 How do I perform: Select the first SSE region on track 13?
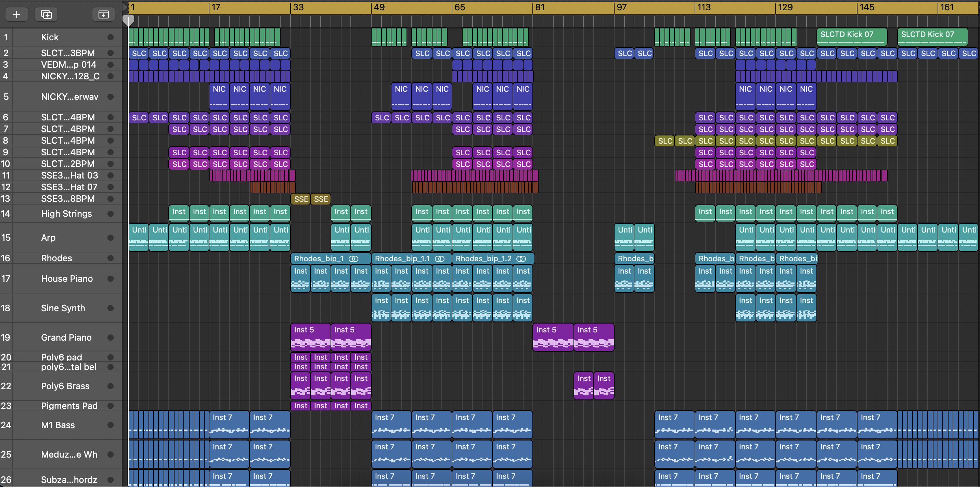300,199
